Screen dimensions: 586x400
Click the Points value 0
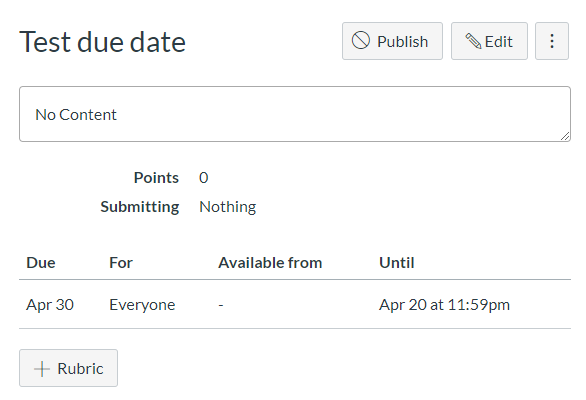(x=204, y=178)
